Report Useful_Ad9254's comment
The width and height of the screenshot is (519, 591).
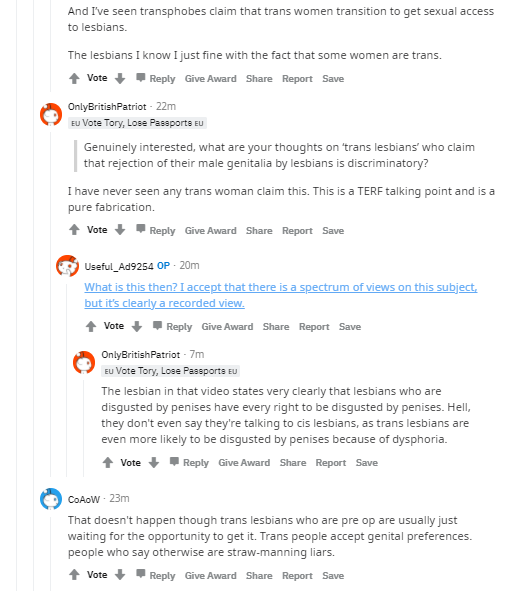pos(314,326)
